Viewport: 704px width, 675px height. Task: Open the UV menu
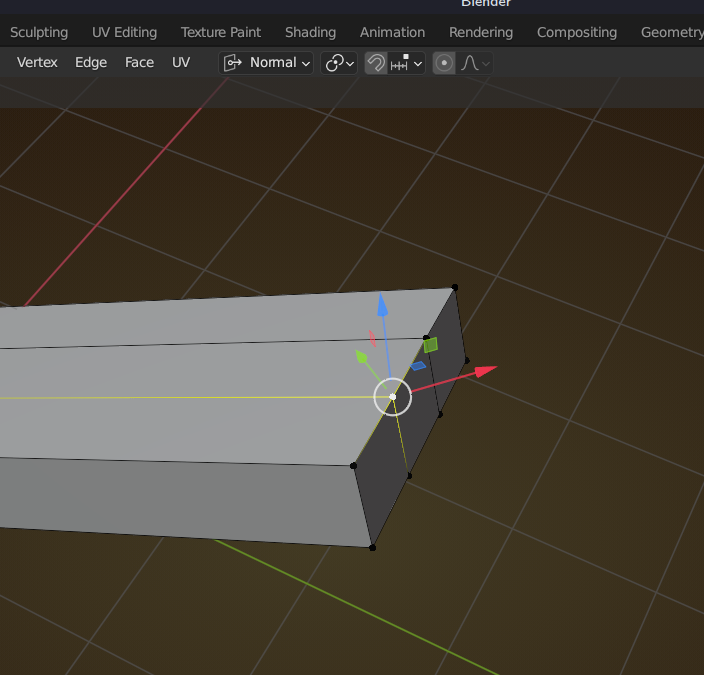[x=181, y=62]
